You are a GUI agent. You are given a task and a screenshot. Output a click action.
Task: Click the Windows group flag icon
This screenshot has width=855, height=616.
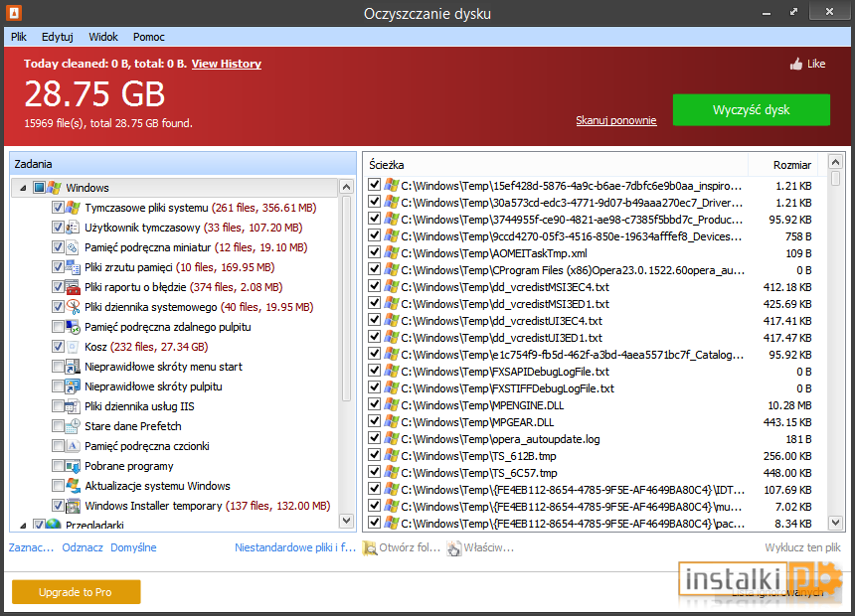(x=54, y=188)
